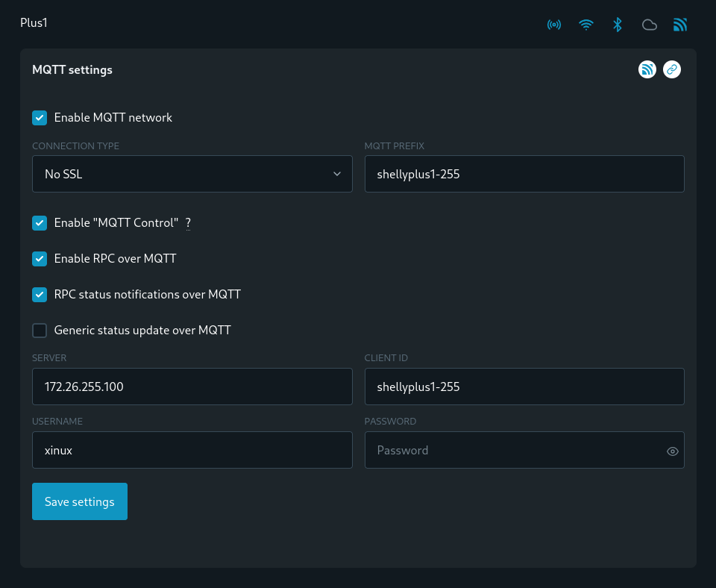The image size is (716, 588).
Task: Click the cloud icon in header
Action: pos(650,25)
